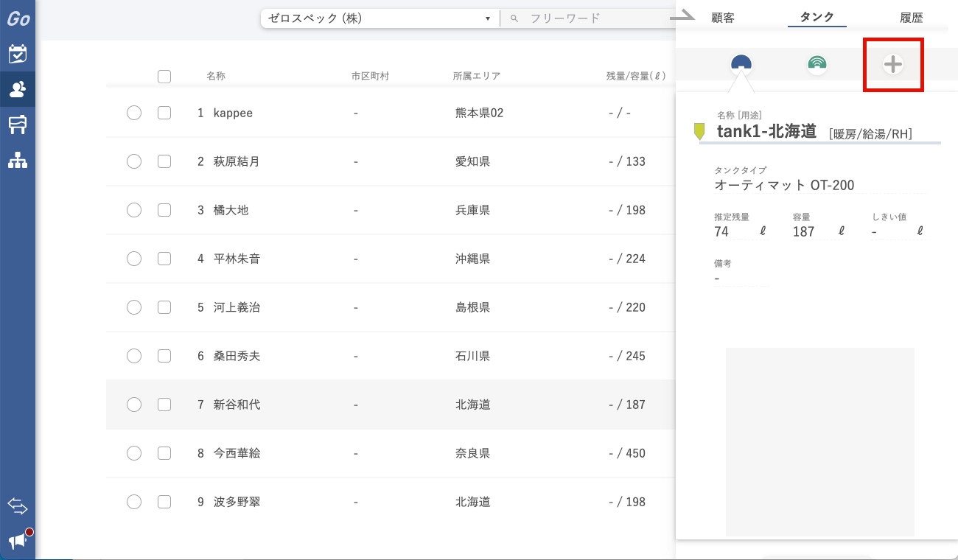Click customer name 新谷和代
Viewport: 958px width, 560px height.
237,405
